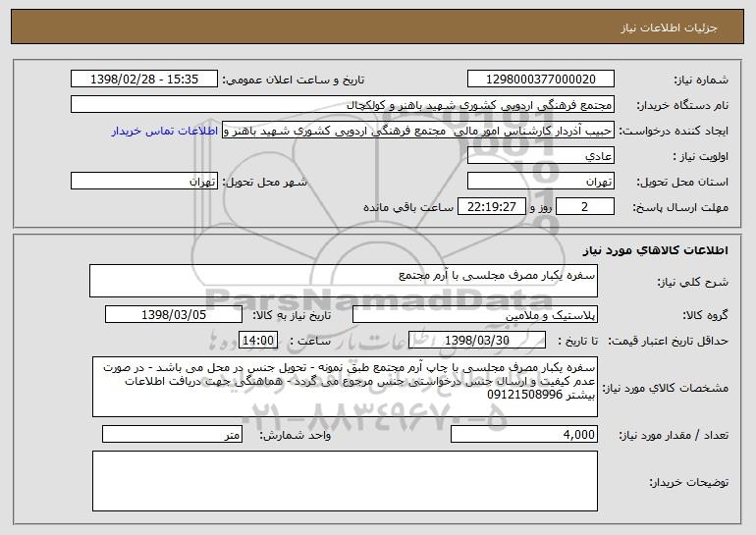Click the buyer organization name field

click(343, 105)
